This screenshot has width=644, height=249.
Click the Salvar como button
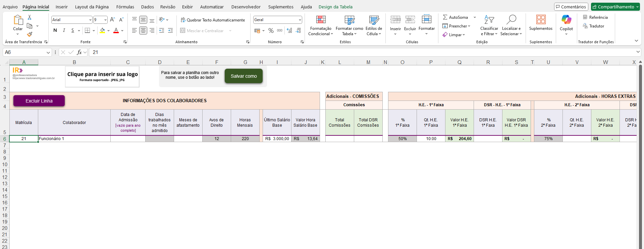tap(244, 76)
